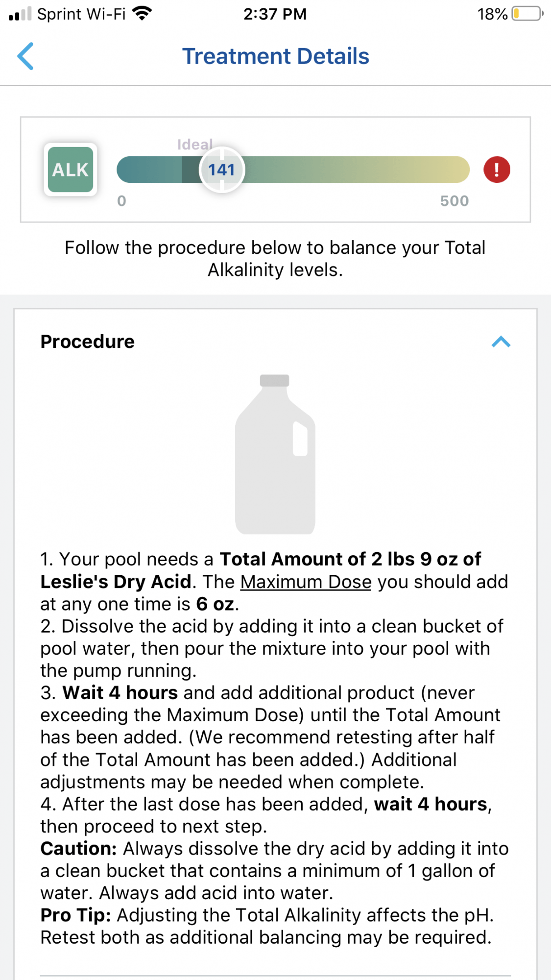Tap the Caution paragraph text

pos(274,871)
